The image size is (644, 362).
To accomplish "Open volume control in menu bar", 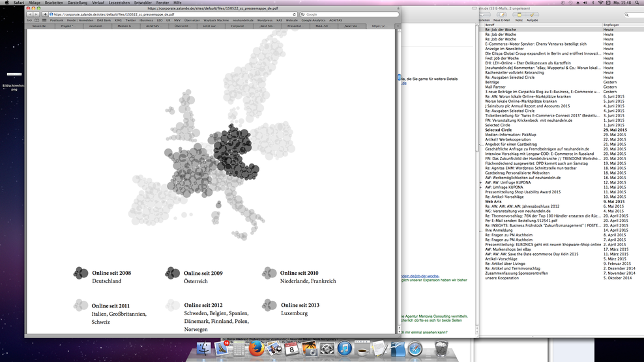I will 585,3.
